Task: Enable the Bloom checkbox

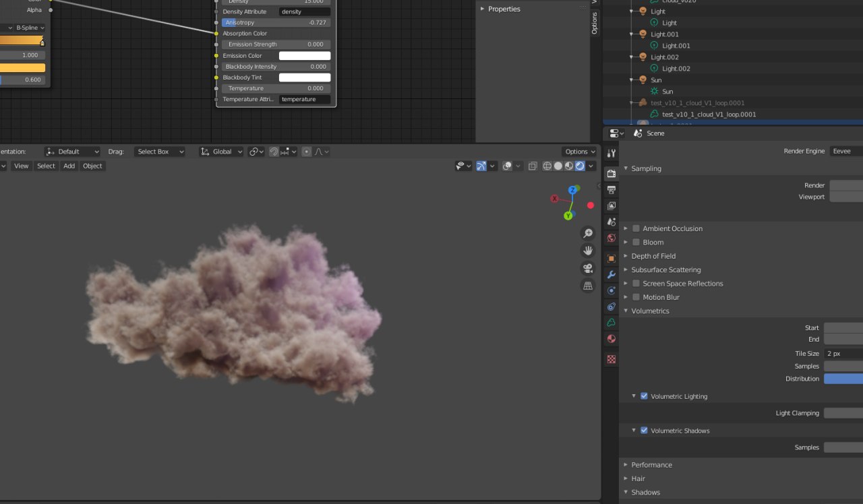Action: click(x=636, y=242)
